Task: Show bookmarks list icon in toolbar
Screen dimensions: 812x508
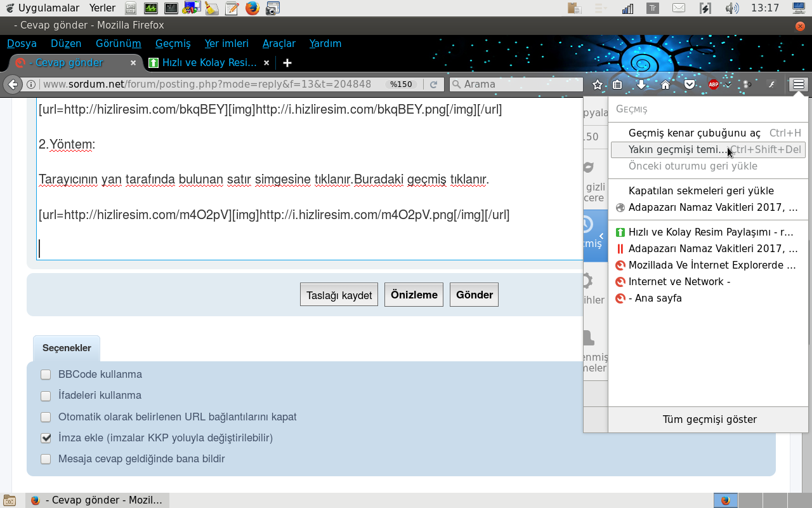Action: [617, 84]
